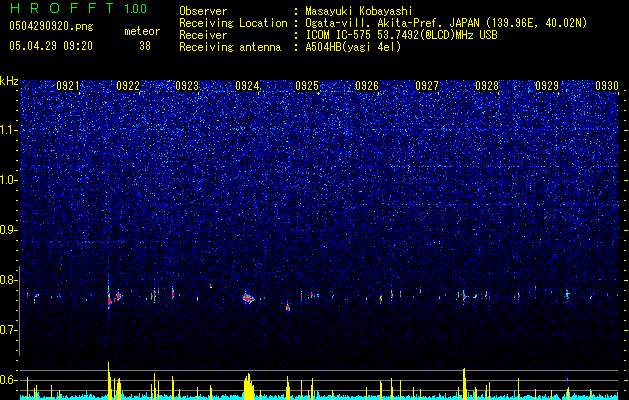Select the filename 0504290920.png
Image resolution: width=629 pixels, height=400 pixels.
tap(51, 26)
